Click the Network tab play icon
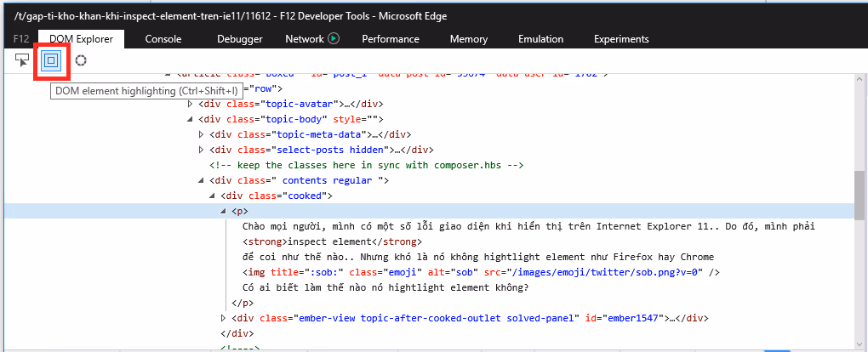Image resolution: width=868 pixels, height=352 pixels. [x=334, y=39]
